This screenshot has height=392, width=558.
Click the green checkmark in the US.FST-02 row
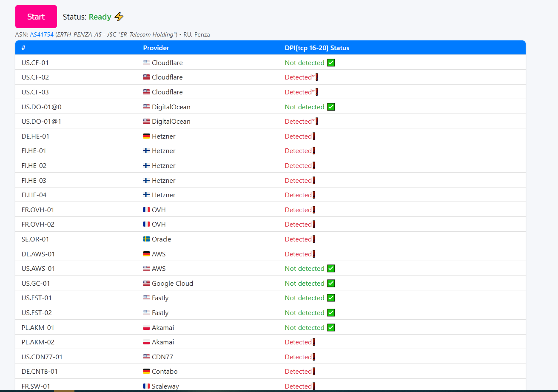331,312
